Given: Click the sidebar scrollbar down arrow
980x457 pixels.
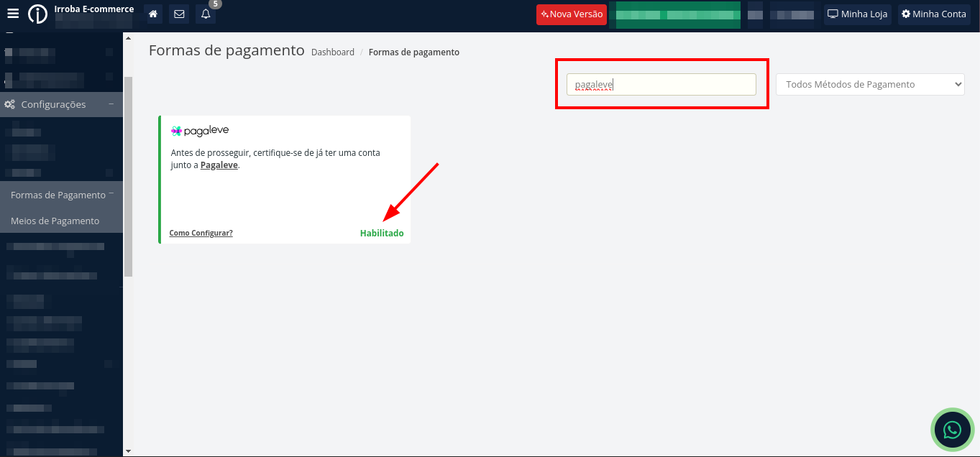Looking at the screenshot, I should point(128,451).
